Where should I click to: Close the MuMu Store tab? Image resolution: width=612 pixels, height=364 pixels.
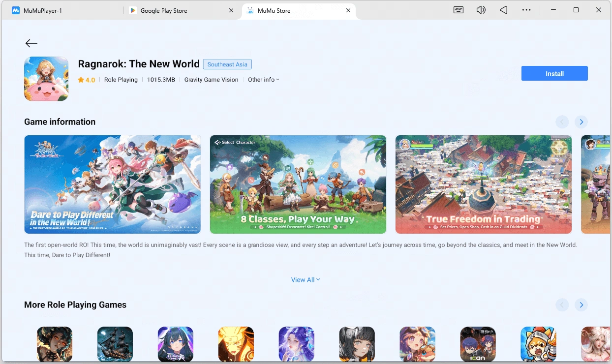pyautogui.click(x=348, y=10)
